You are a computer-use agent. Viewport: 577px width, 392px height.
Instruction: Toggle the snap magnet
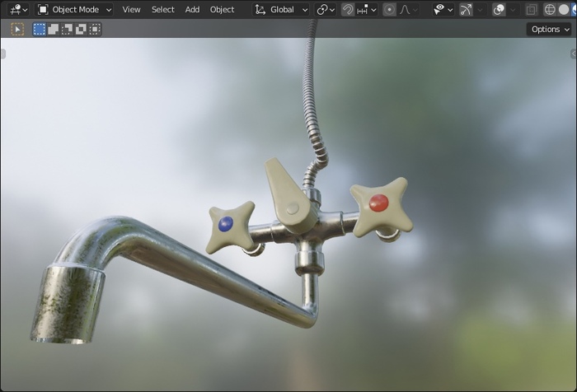coord(348,10)
